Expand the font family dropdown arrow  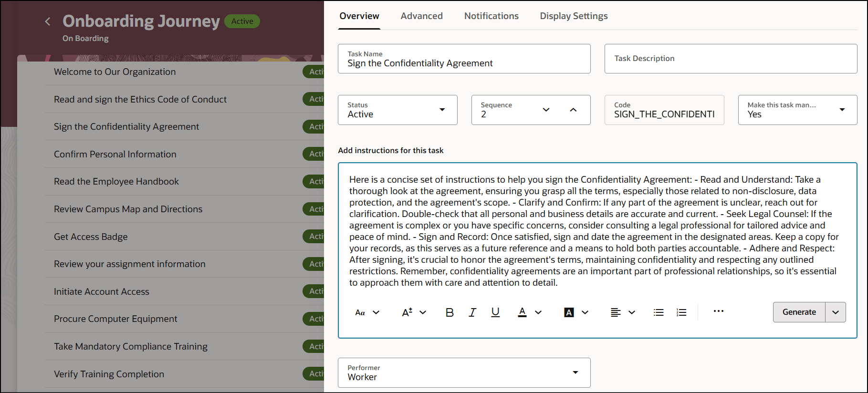pos(376,312)
